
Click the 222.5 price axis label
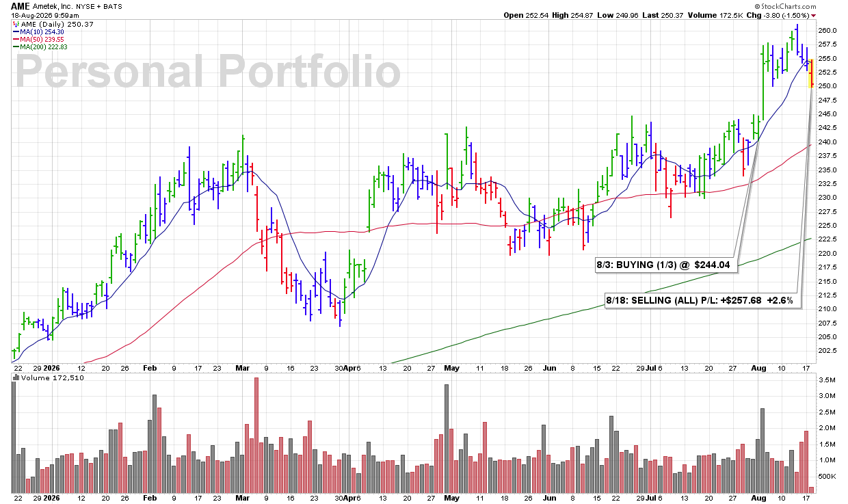(x=827, y=239)
